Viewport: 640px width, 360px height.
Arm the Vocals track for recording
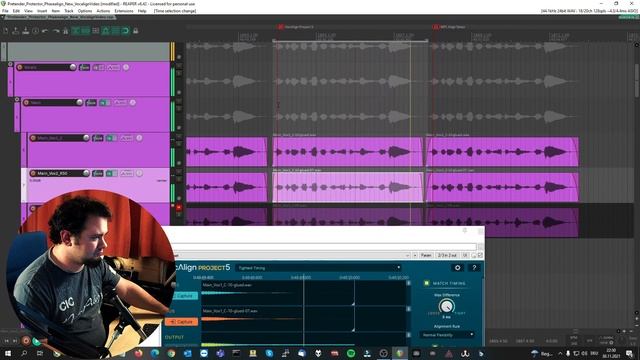point(20,67)
